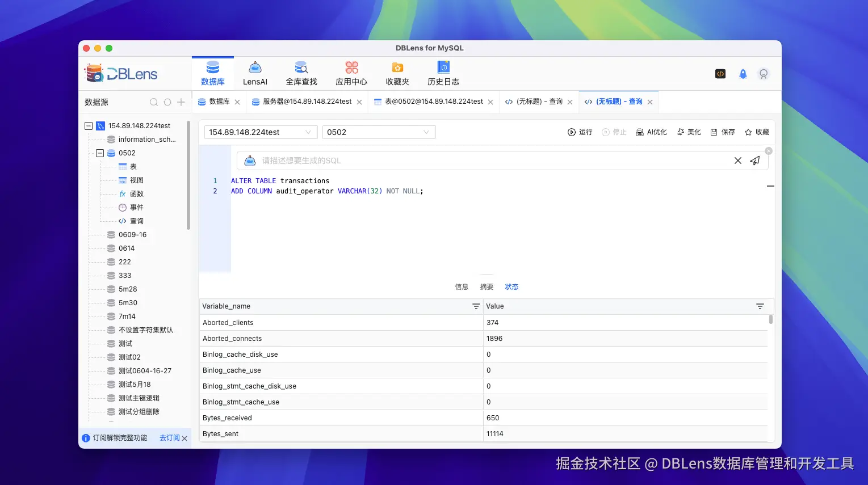Click the refresh icon in 数据源 panel
The width and height of the screenshot is (868, 485).
(167, 102)
